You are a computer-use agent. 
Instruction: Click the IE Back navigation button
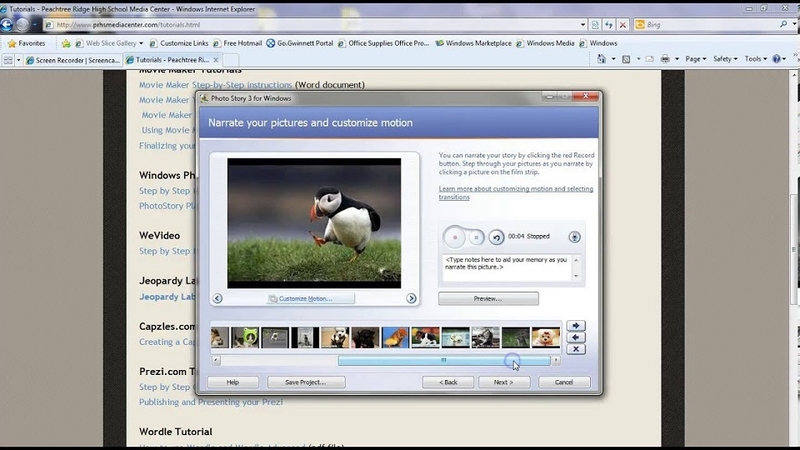tap(7, 24)
